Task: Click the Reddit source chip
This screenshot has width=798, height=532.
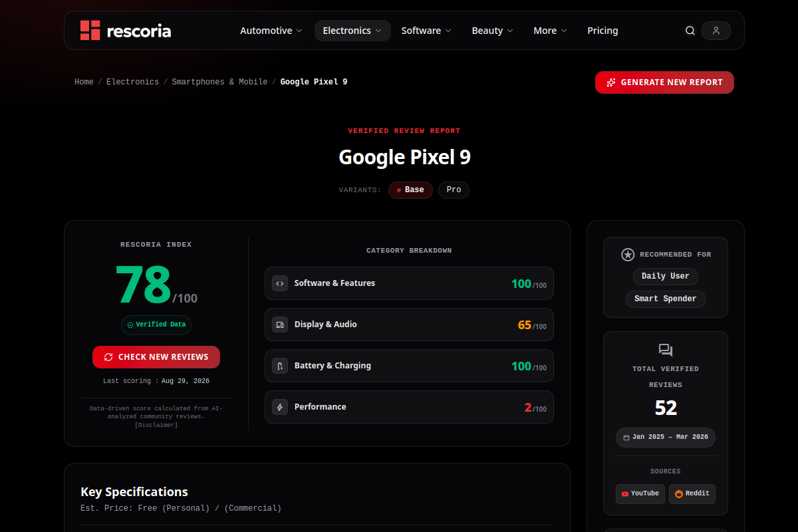Action: tap(692, 494)
